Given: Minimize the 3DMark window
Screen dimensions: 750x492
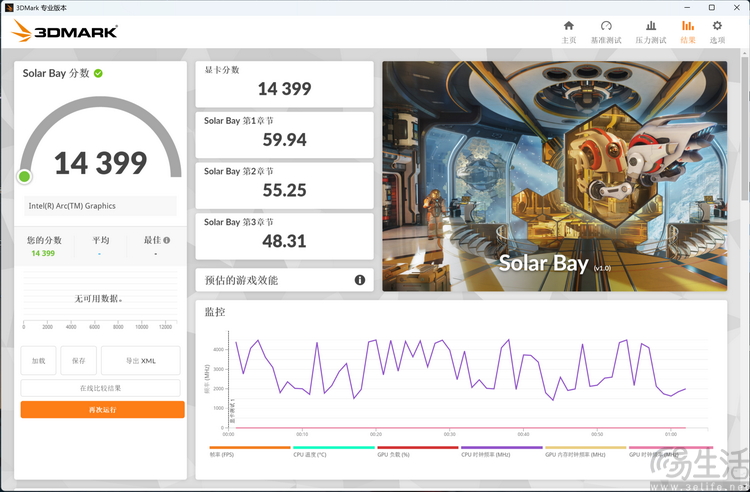Looking at the screenshot, I should (x=687, y=8).
